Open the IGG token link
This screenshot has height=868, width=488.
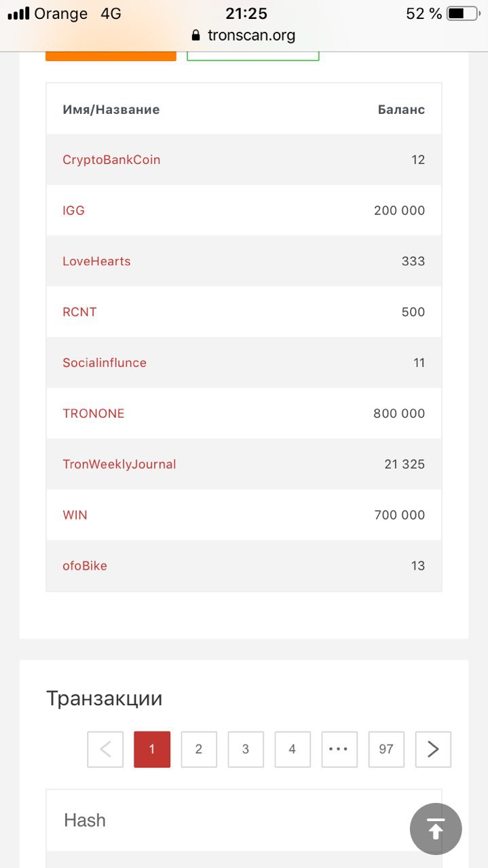pos(73,210)
